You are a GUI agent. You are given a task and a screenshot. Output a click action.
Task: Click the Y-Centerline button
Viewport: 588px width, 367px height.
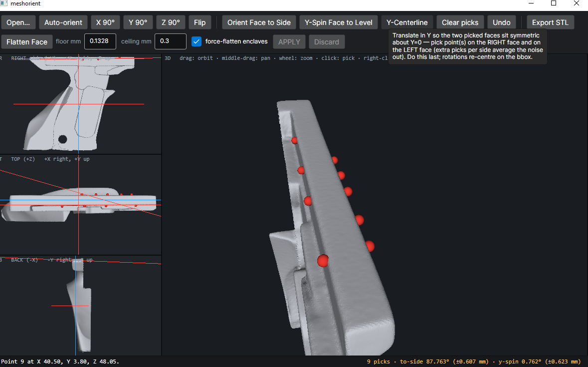click(407, 22)
